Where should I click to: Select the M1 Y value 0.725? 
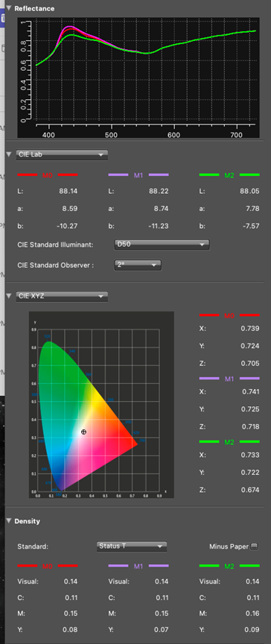pos(250,409)
